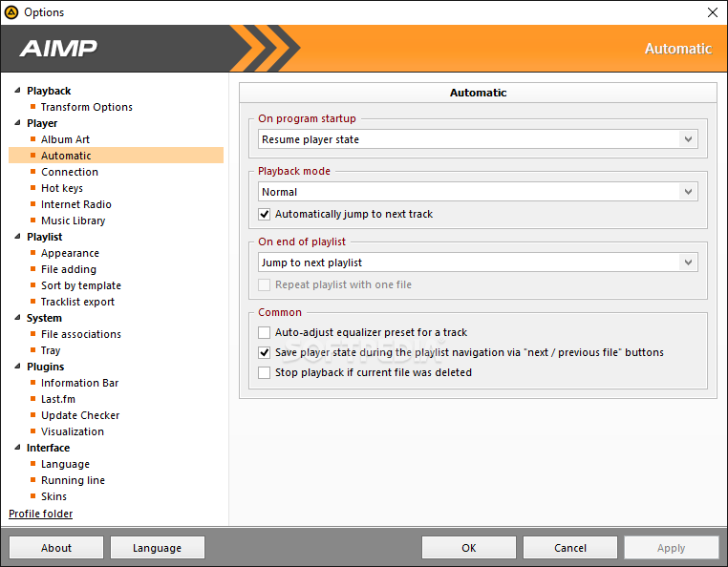Enable Stop playback if current file was deleted

click(x=265, y=372)
